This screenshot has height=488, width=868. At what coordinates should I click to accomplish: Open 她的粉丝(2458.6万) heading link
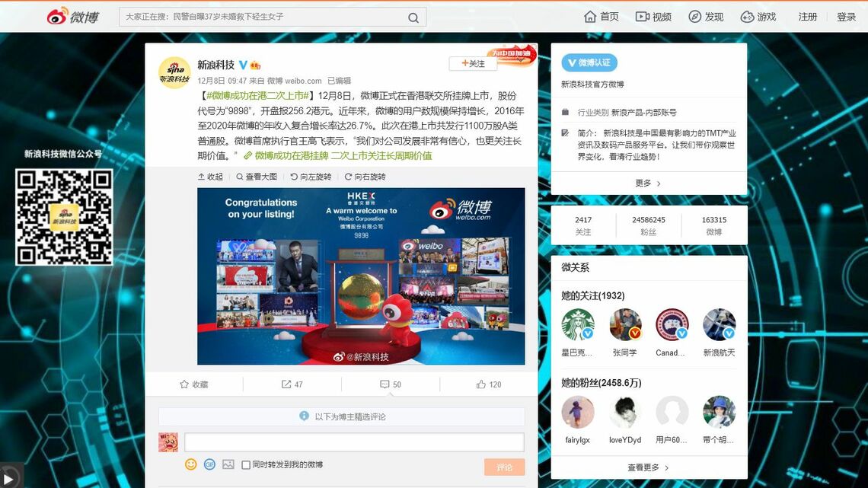pos(602,383)
